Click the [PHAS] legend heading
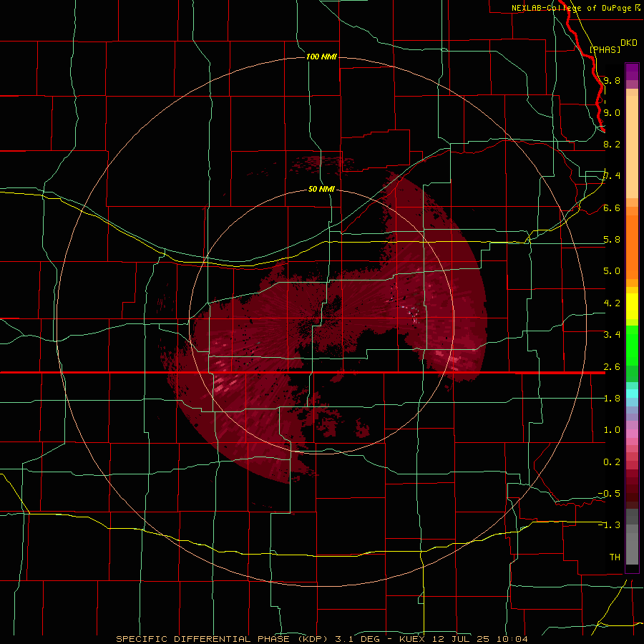 [605, 49]
